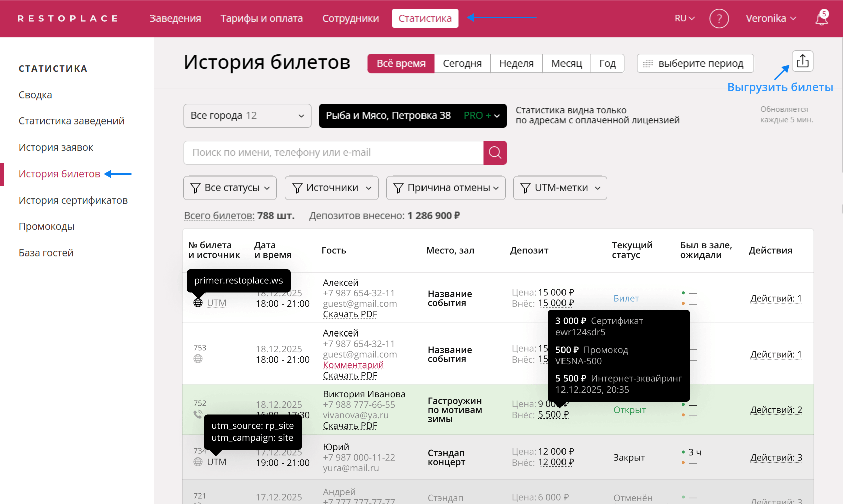Click the globe source icon beside ticket 753

tap(198, 359)
